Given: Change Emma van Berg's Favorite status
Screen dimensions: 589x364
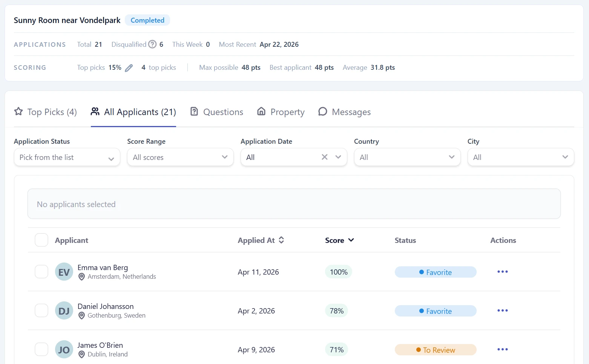Looking at the screenshot, I should pos(436,272).
